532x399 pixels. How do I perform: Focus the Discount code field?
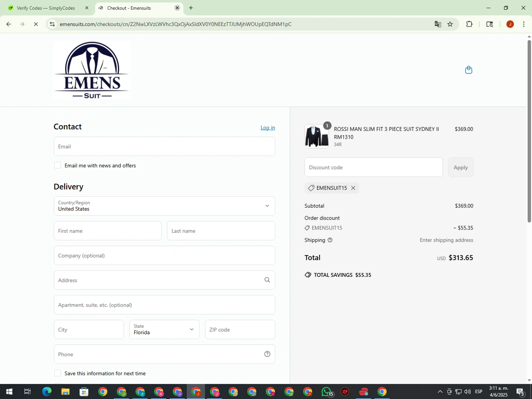pyautogui.click(x=373, y=167)
